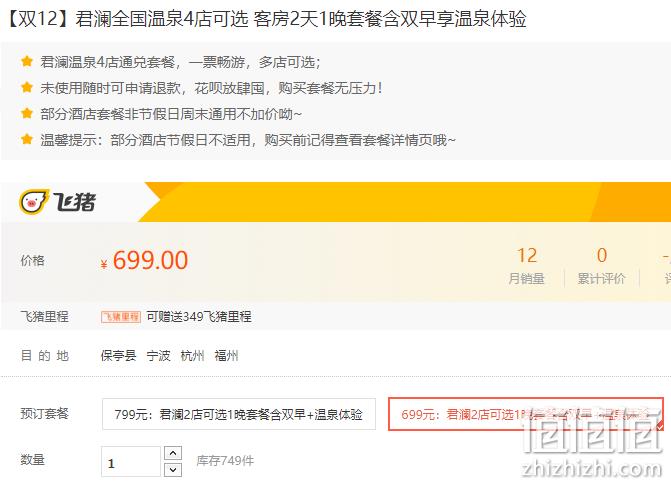Select the 699元 package option
This screenshot has height=486, width=671.
pos(526,414)
